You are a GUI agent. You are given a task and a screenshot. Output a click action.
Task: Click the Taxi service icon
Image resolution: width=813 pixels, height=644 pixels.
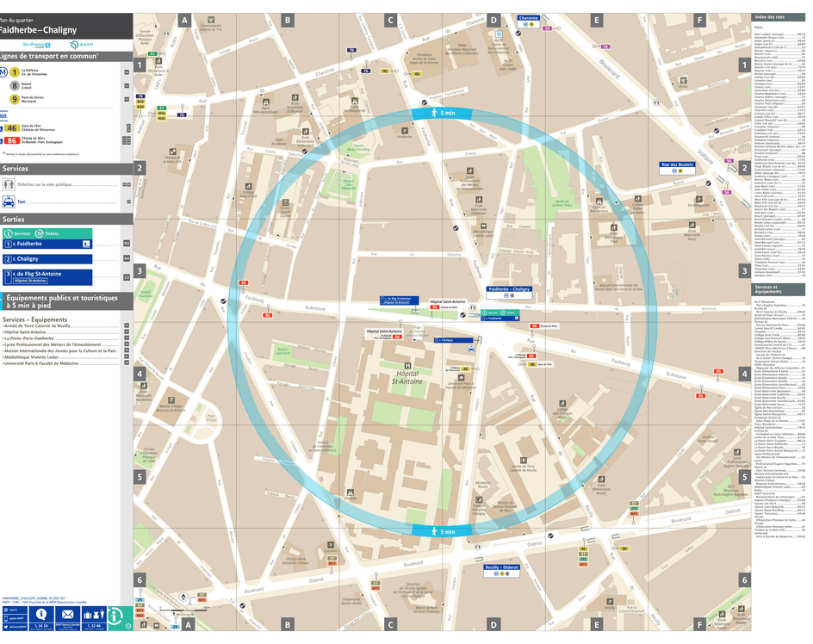pos(9,201)
